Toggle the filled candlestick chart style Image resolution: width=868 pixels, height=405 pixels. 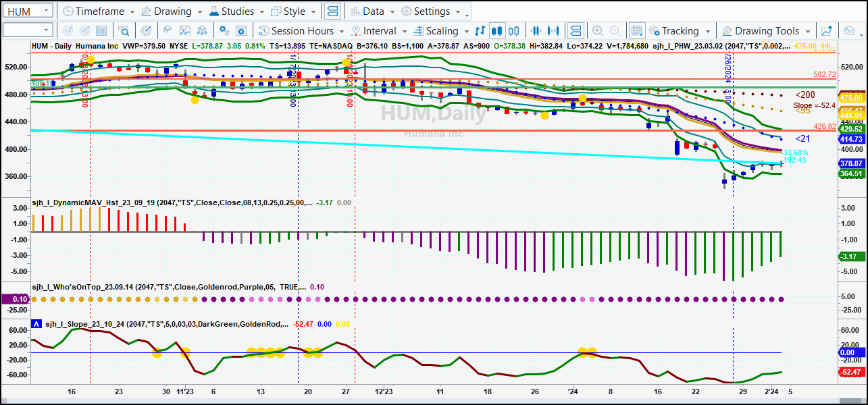coord(498,30)
